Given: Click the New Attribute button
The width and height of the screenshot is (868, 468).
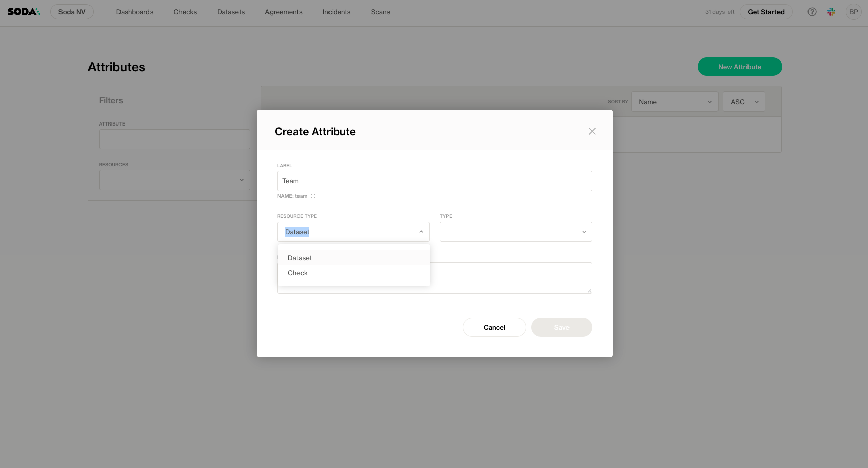Looking at the screenshot, I should 739,67.
